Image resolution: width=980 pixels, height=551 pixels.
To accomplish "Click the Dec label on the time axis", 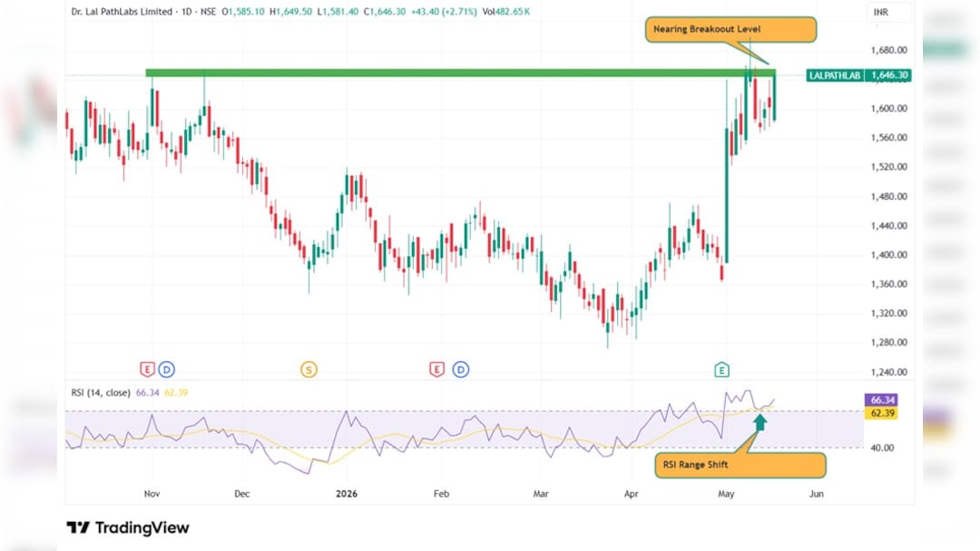I will point(242,494).
